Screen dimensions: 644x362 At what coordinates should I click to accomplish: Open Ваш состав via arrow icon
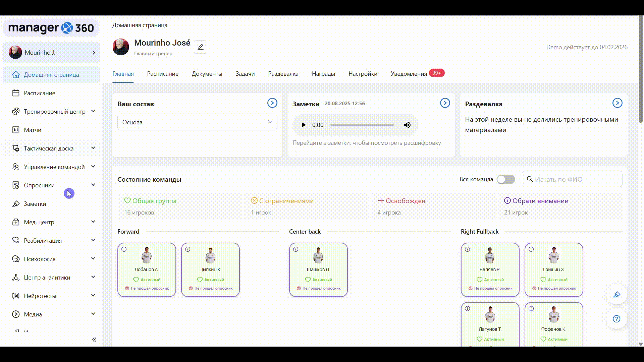point(272,103)
